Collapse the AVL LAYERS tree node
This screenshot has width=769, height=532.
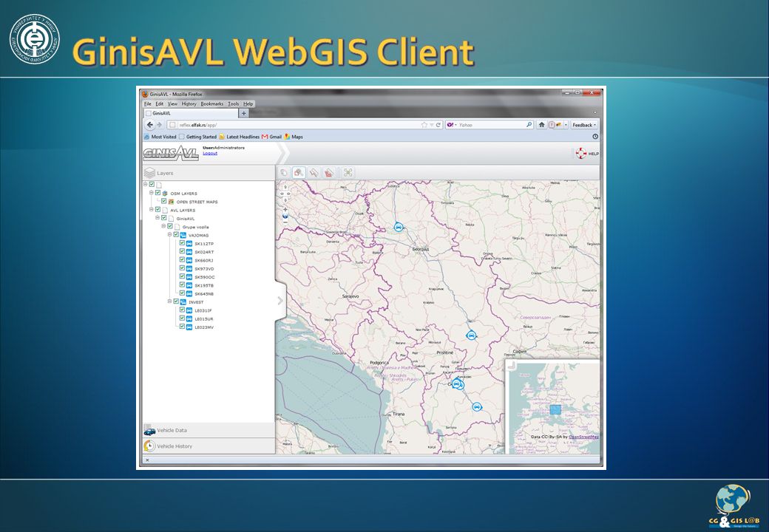point(152,209)
